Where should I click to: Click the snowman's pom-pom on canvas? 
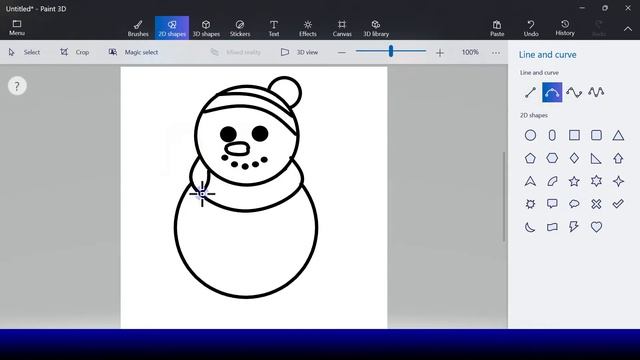click(x=285, y=92)
